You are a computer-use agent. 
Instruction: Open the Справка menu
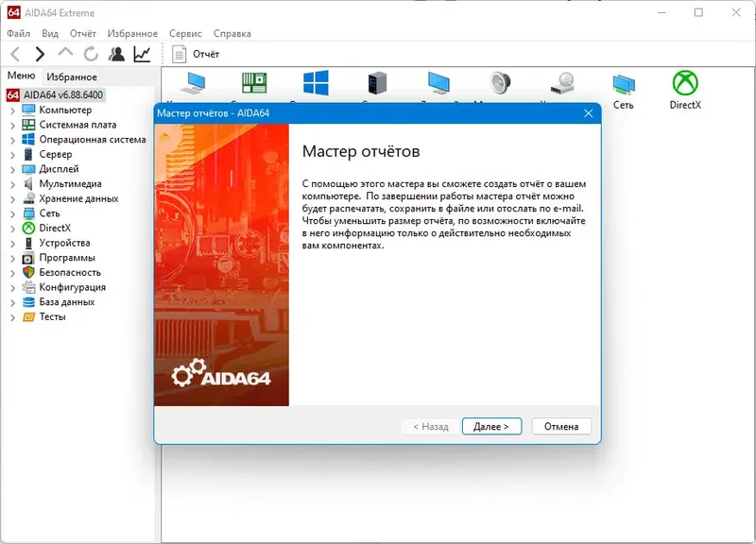(x=232, y=33)
